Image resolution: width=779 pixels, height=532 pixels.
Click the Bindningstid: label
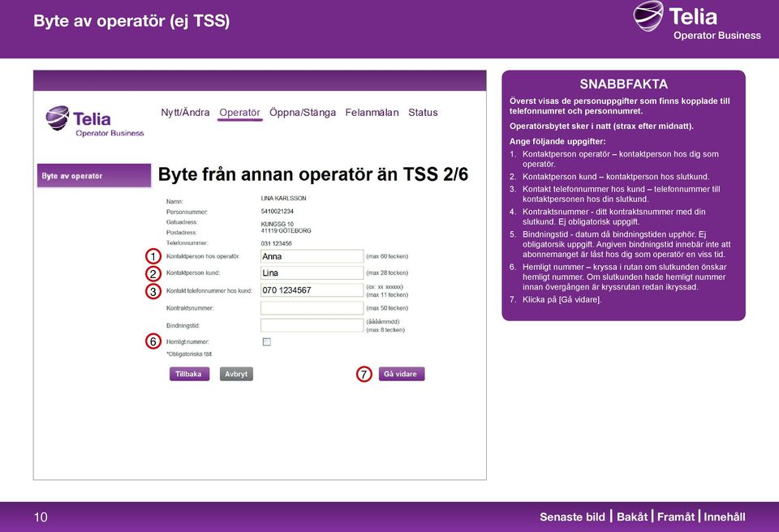point(183,326)
